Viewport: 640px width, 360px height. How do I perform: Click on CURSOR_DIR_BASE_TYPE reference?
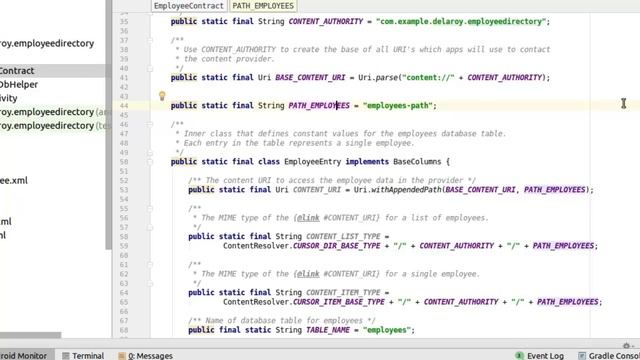point(337,246)
